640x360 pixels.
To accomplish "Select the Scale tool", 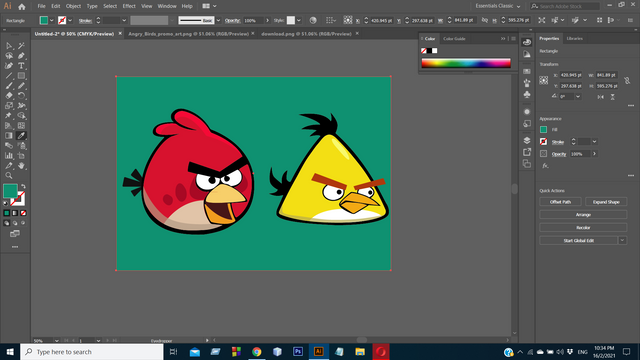I will pyautogui.click(x=9, y=106).
